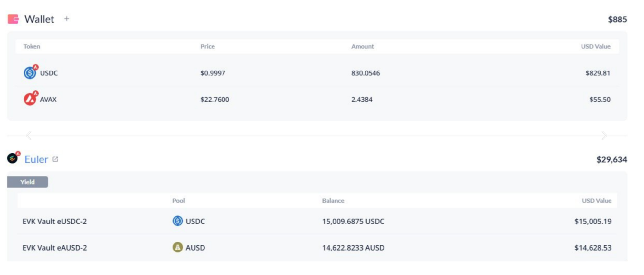Click the Pool column header
The image size is (644, 275).
pyautogui.click(x=178, y=201)
